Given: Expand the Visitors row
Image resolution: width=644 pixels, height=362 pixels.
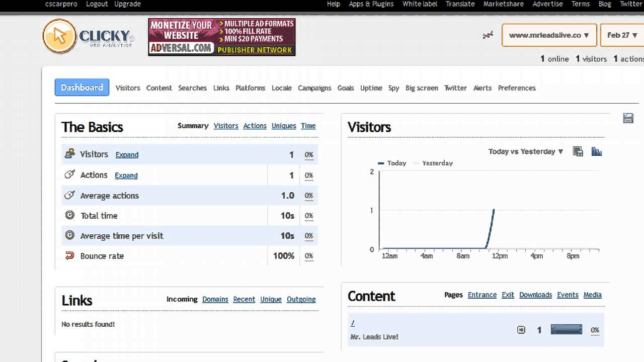Looking at the screenshot, I should (x=127, y=155).
